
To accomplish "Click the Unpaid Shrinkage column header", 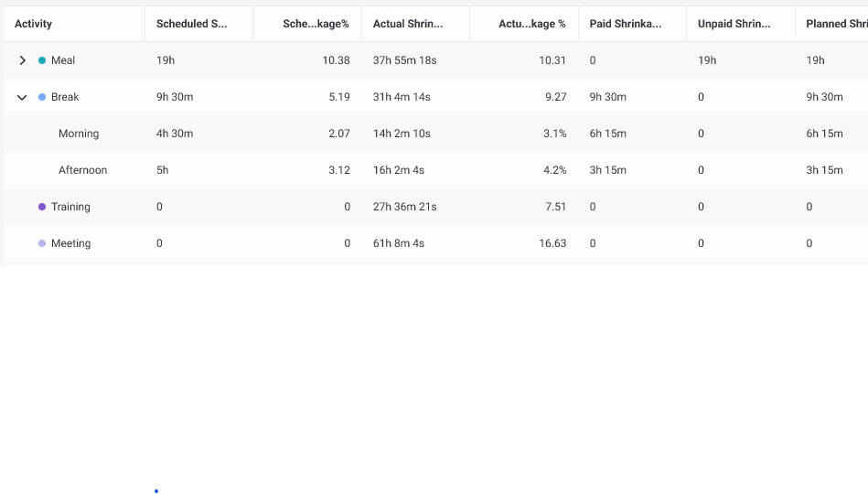I will 734,24.
